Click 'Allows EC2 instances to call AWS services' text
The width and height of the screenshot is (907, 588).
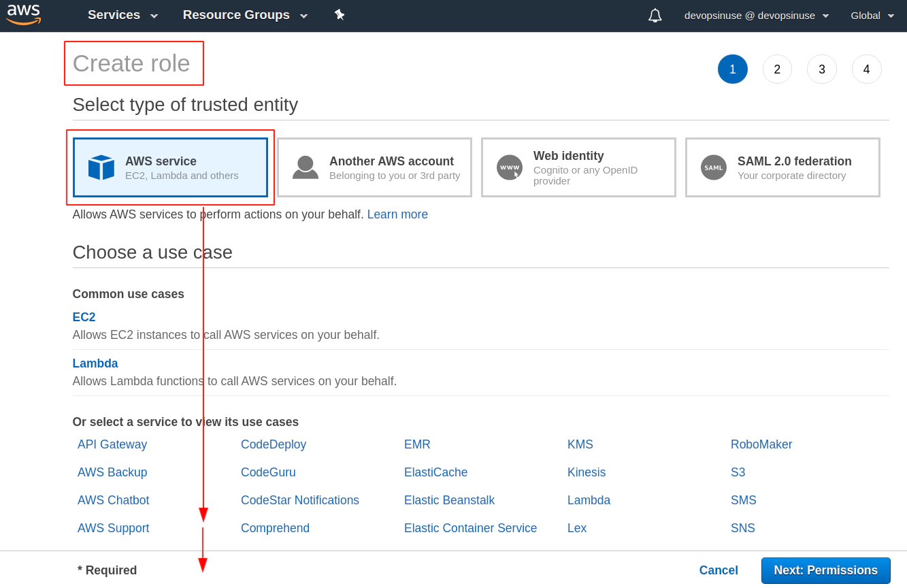[x=226, y=335]
